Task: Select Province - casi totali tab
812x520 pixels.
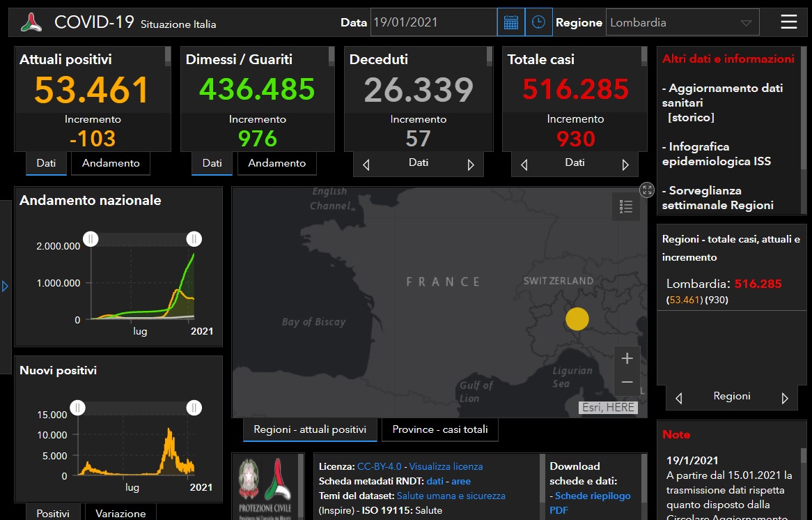Action: click(x=439, y=429)
